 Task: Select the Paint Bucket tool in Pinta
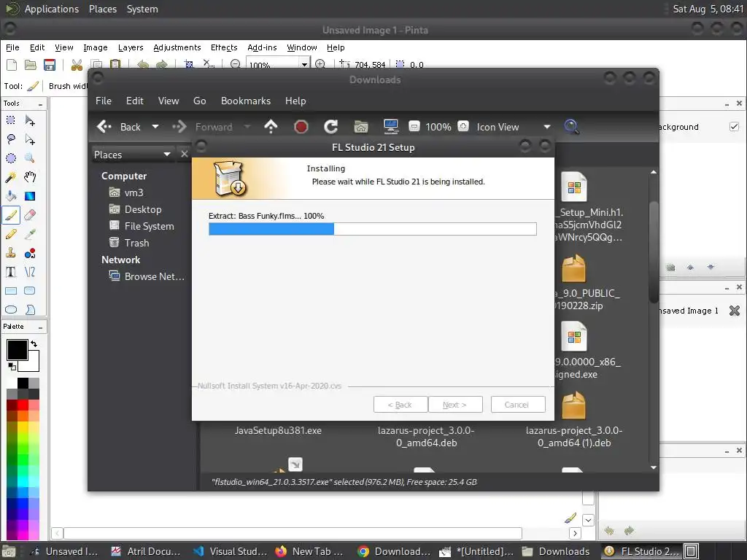10,196
